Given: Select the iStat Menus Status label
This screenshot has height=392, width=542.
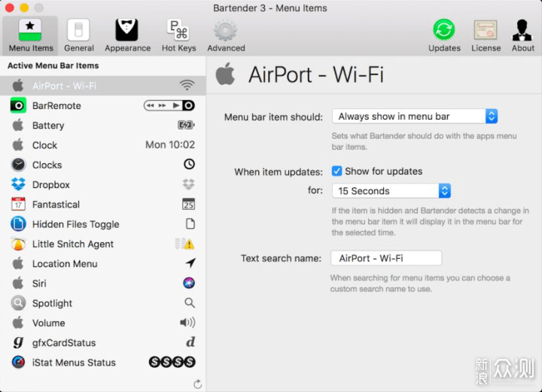Looking at the screenshot, I should click(74, 363).
